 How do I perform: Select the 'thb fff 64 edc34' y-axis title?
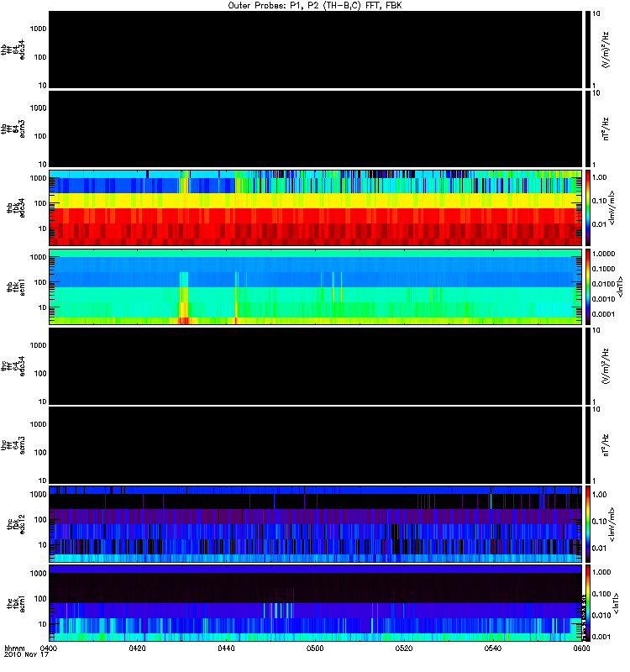pyautogui.click(x=13, y=50)
